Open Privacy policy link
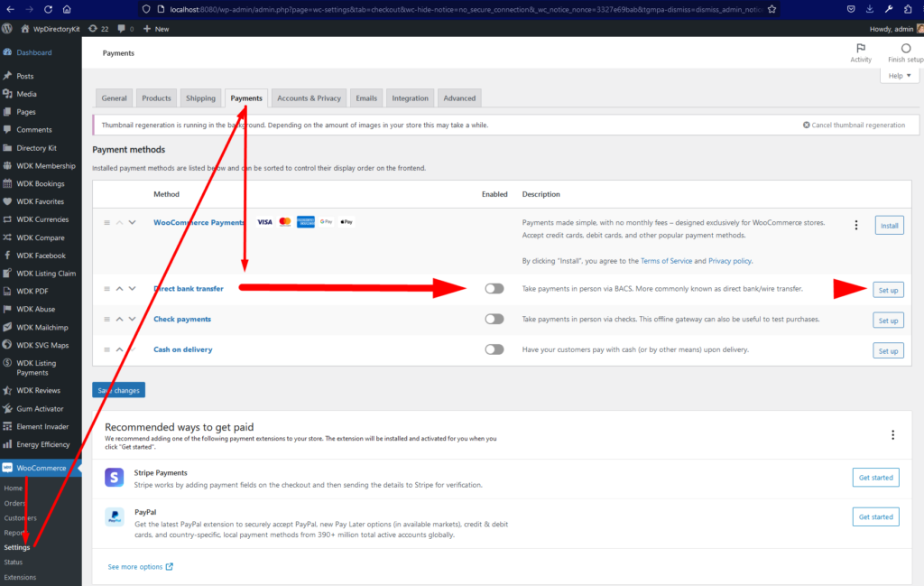This screenshot has height=586, width=924. (x=730, y=261)
